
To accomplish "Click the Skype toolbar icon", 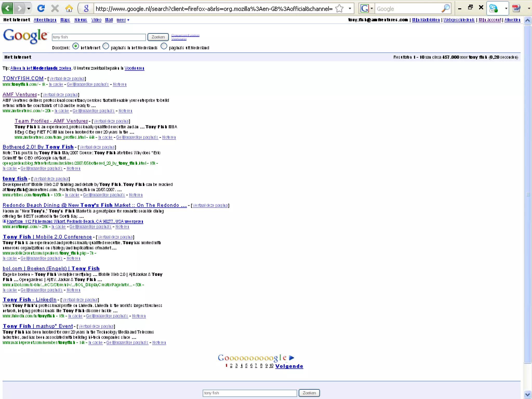I will (x=493, y=9).
